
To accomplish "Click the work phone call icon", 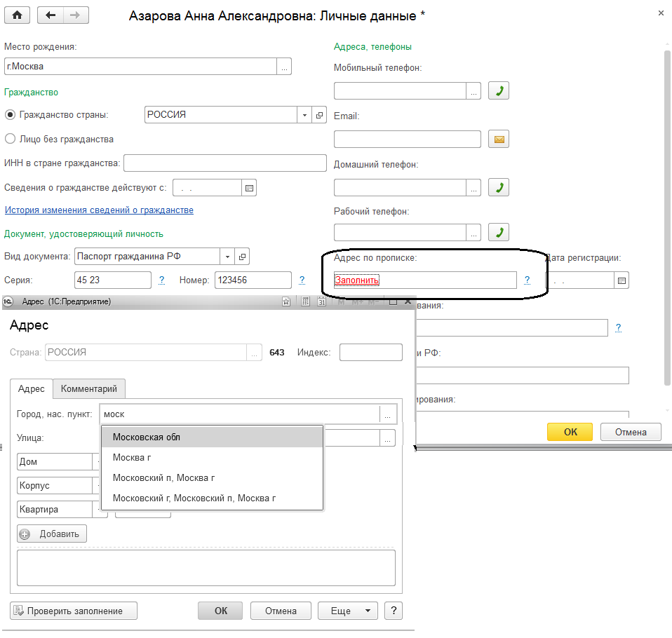I will coord(498,232).
